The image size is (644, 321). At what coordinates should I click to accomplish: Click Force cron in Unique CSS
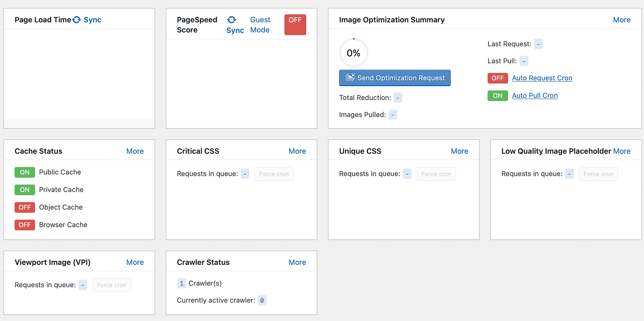(436, 174)
